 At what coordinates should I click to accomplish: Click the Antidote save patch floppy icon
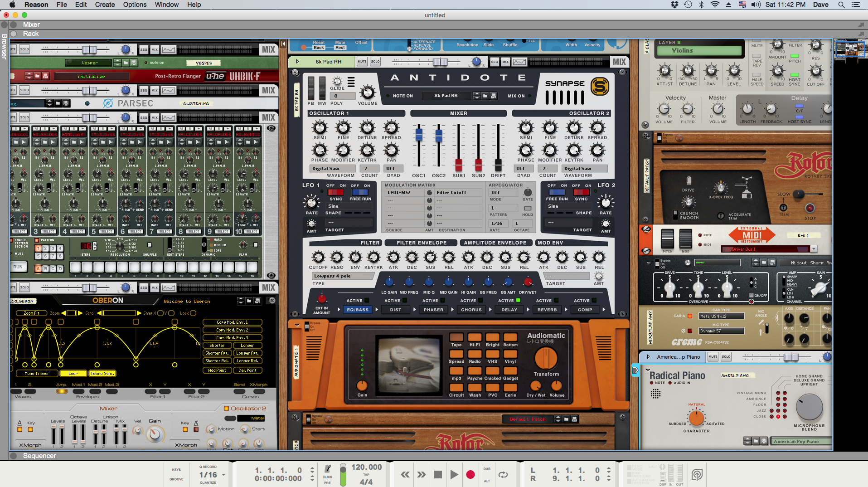click(494, 96)
